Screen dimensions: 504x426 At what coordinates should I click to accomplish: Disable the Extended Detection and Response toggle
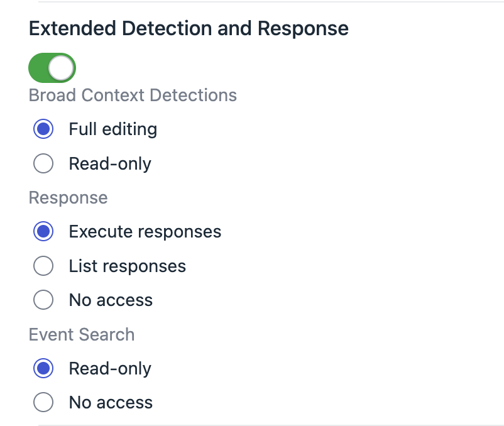pyautogui.click(x=52, y=68)
